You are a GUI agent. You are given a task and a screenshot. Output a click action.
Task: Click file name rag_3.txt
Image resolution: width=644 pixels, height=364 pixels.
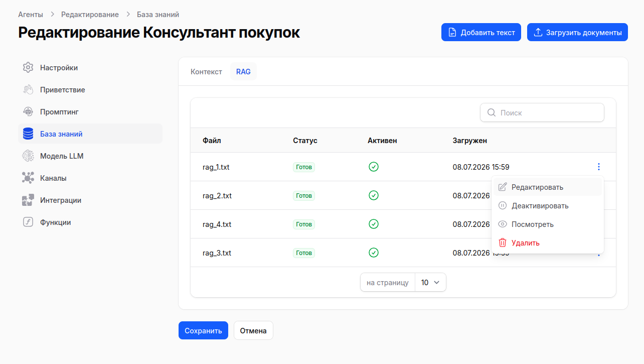217,253
